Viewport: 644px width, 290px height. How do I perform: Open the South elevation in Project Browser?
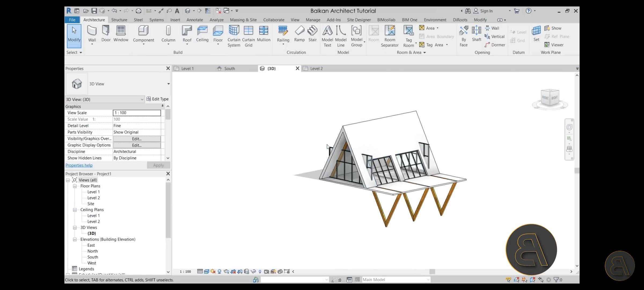[93, 257]
